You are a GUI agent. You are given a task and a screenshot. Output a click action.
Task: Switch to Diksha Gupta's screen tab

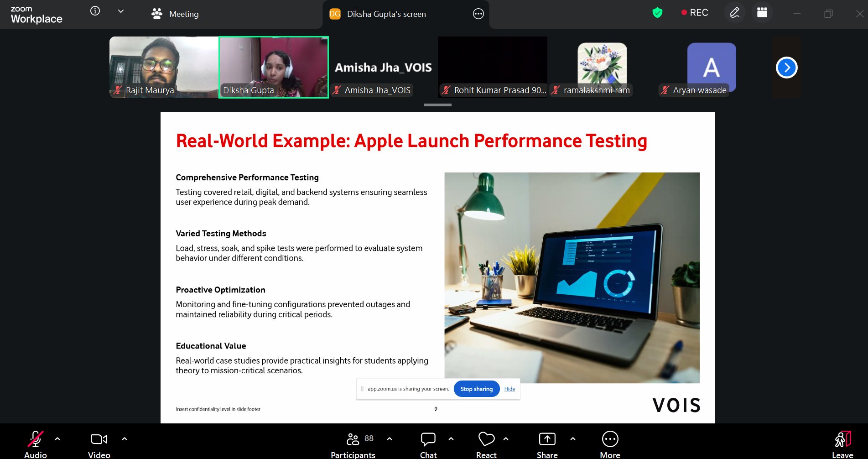(386, 14)
